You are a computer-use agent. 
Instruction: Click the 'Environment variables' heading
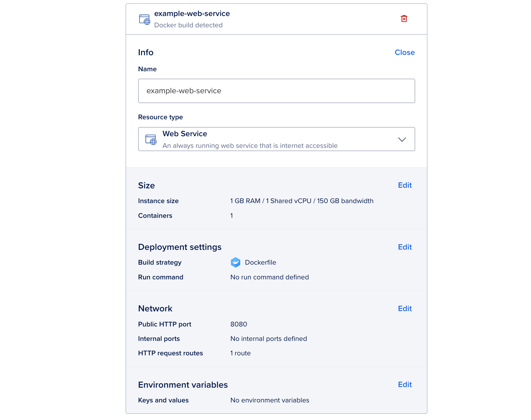[183, 385]
